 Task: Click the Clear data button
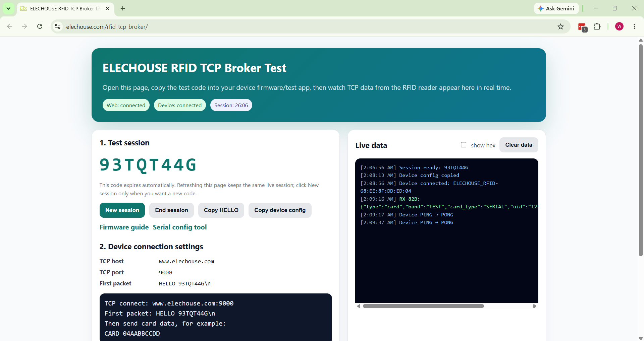pyautogui.click(x=519, y=145)
